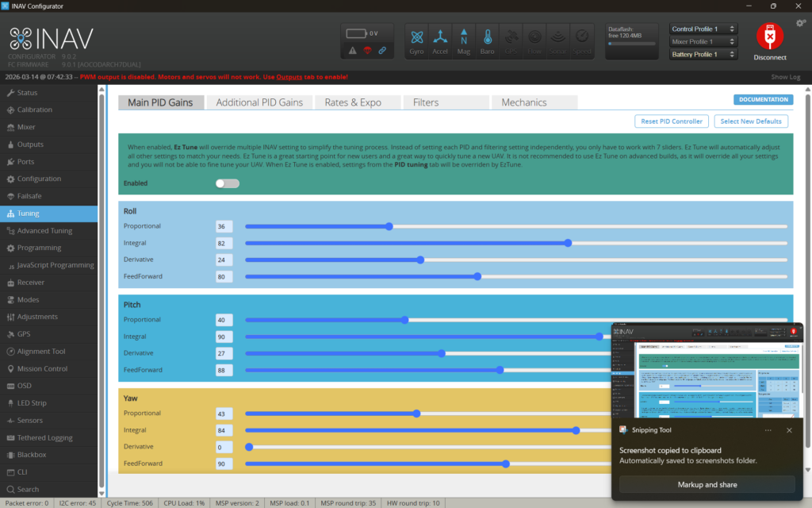Open the Blackbox sidebar item
The image size is (812, 508).
click(32, 455)
